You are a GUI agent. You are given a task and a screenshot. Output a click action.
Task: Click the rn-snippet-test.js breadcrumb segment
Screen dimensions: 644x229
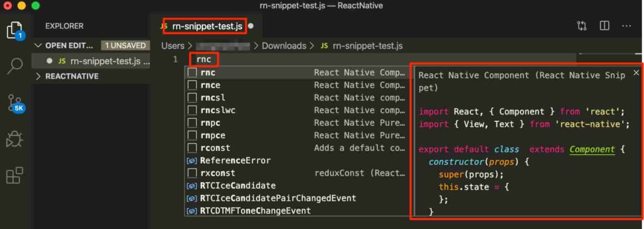point(367,46)
